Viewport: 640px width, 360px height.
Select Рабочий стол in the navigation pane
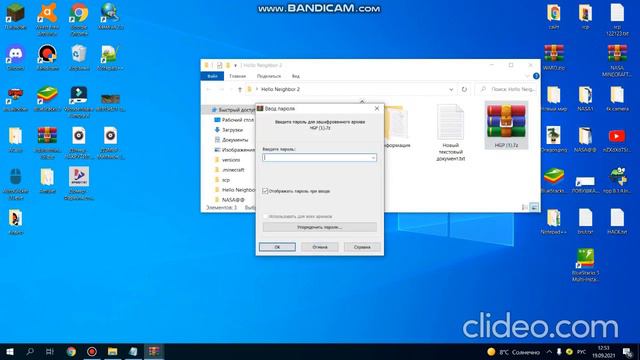click(x=233, y=120)
